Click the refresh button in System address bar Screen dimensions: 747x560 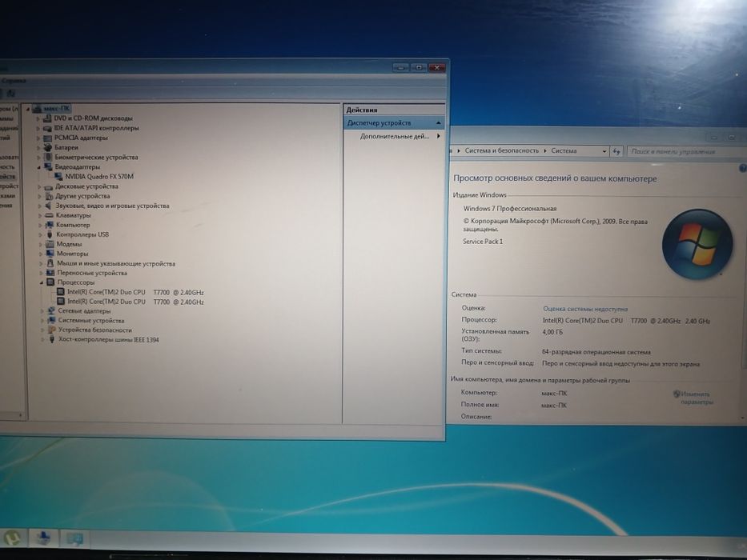[x=617, y=151]
